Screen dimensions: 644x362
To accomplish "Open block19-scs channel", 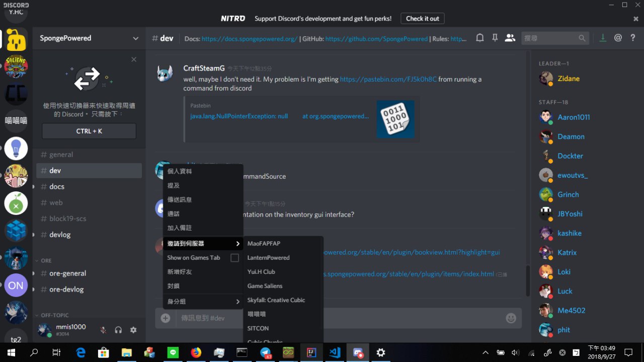I will click(89, 219).
